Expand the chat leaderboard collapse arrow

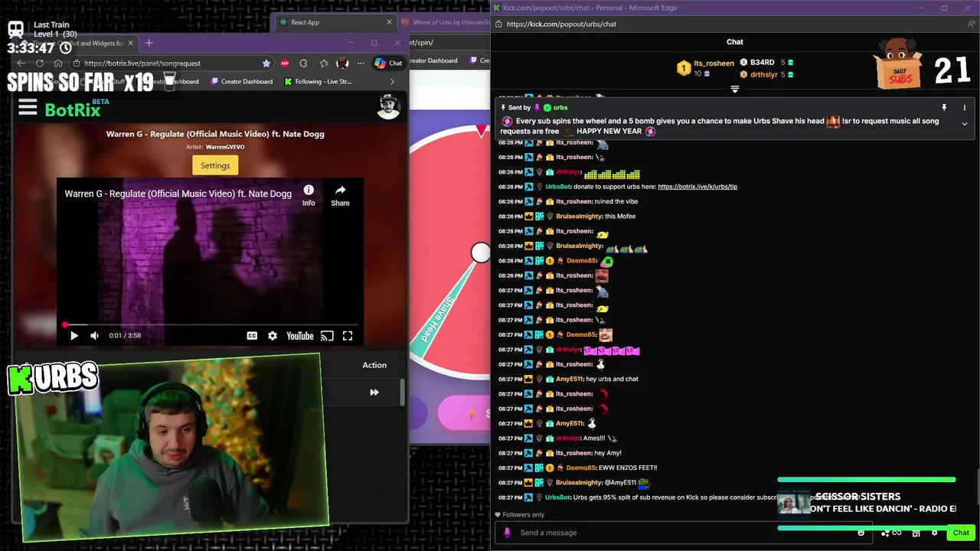pyautogui.click(x=735, y=90)
